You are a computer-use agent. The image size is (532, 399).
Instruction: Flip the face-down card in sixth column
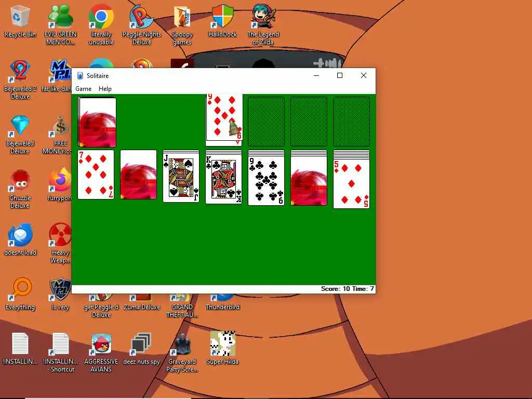point(309,181)
